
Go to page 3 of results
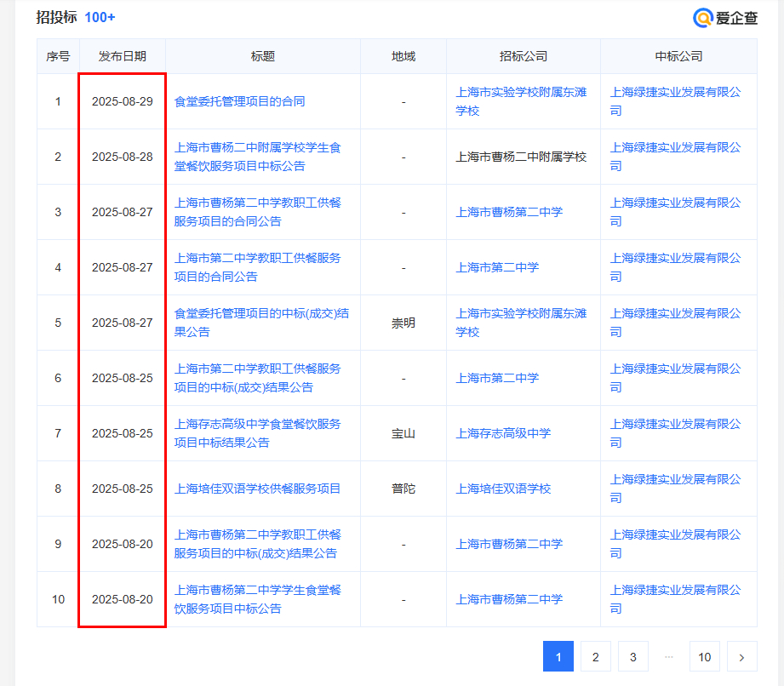633,656
